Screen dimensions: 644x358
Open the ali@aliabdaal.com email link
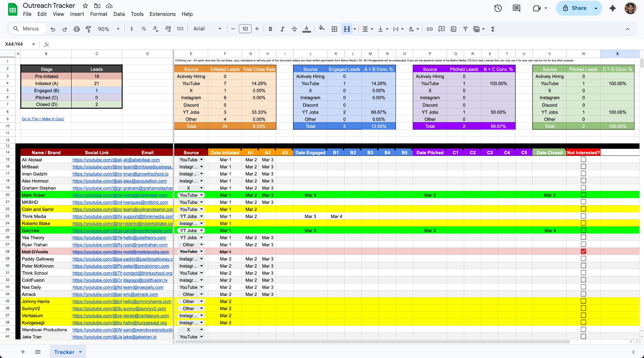point(141,160)
